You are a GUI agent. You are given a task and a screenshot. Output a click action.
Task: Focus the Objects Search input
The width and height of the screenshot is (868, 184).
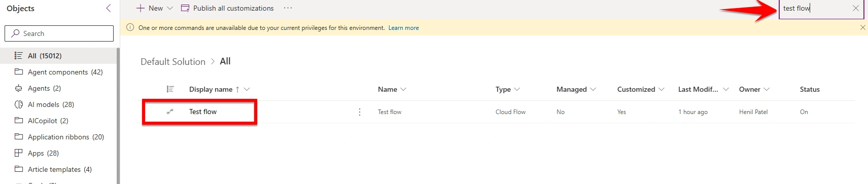[59, 33]
